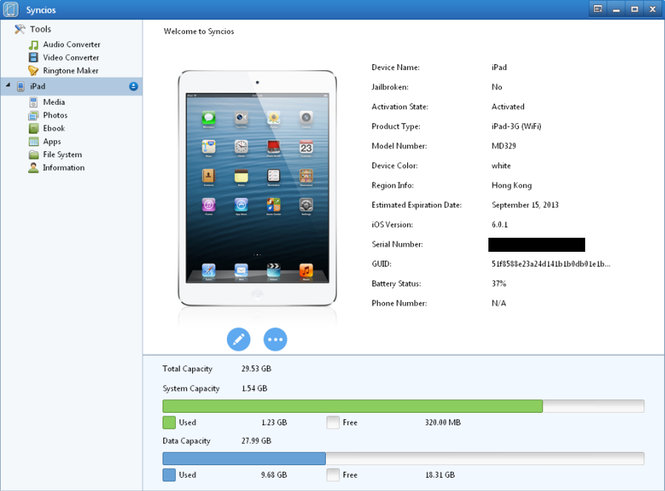Screen dimensions: 665x491
Task: Click the iPad device icon in sidebar
Action: (21, 86)
